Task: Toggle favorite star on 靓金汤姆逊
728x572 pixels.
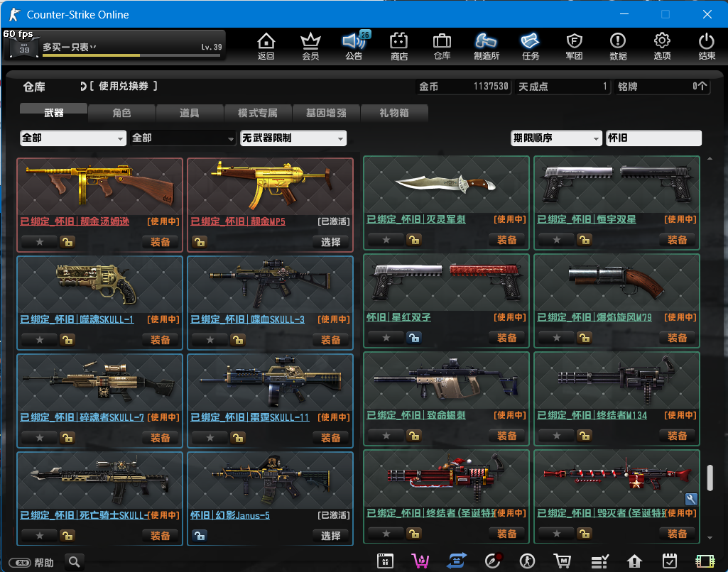Action: [x=40, y=242]
